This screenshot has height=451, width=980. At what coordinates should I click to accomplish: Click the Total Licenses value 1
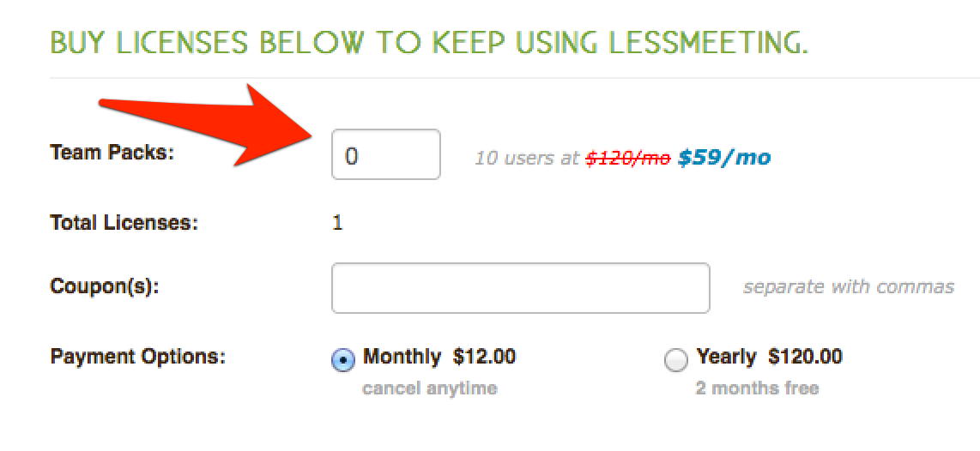coord(337,222)
